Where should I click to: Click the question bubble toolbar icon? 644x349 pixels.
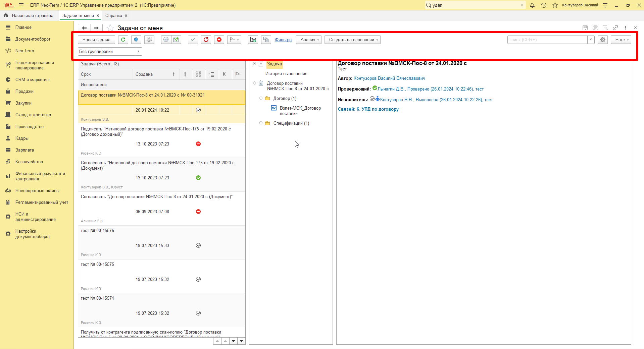pyautogui.click(x=149, y=40)
